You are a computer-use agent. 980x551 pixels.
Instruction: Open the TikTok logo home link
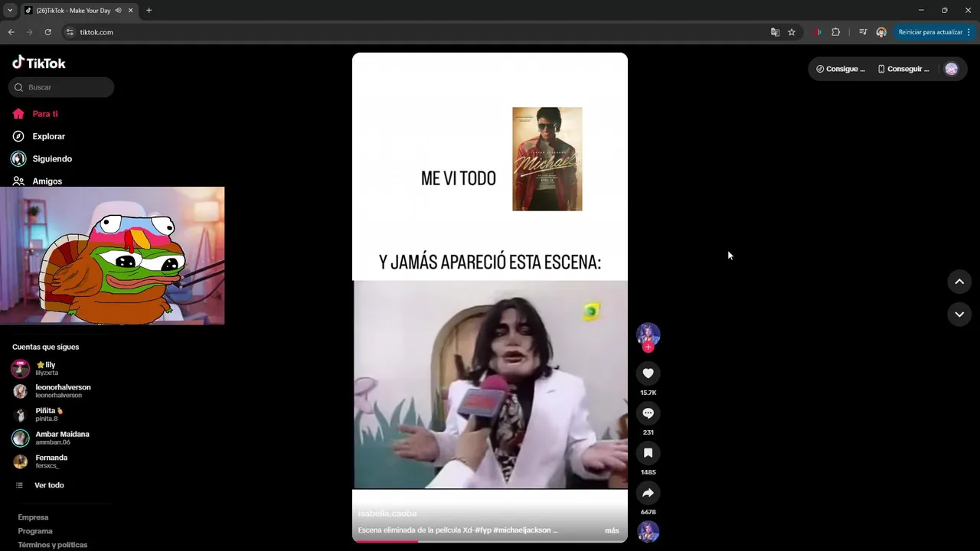(x=39, y=63)
